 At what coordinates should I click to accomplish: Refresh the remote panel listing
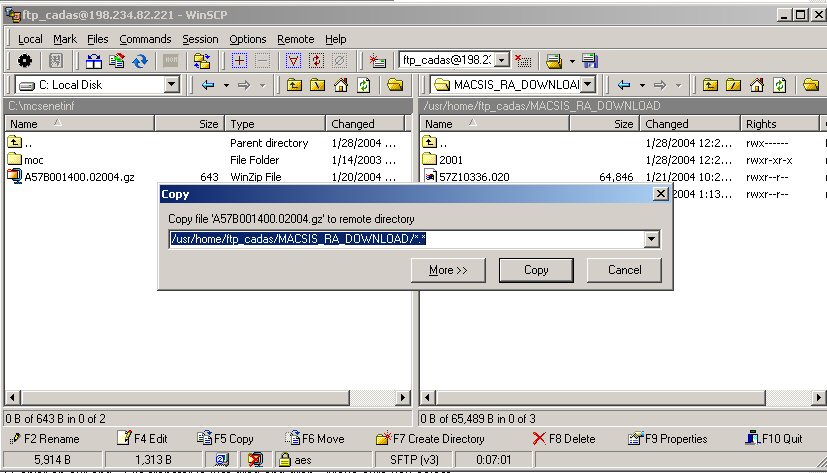(x=780, y=84)
